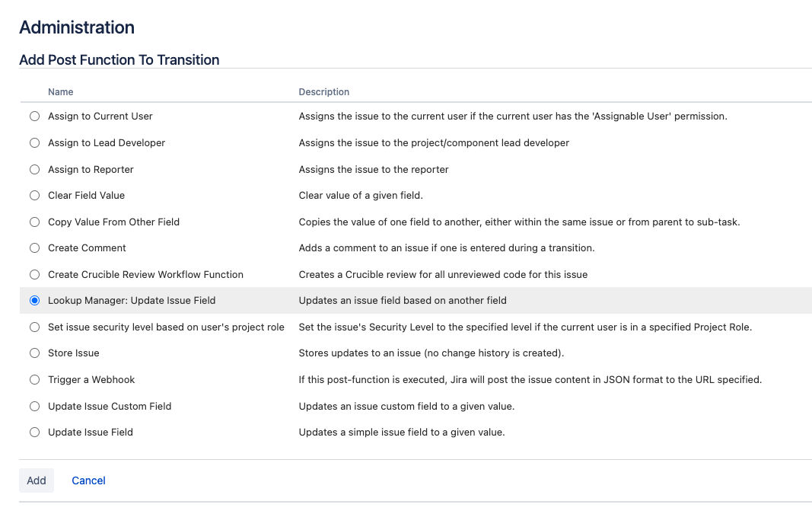Viewport: 812px width, 530px height.
Task: Cancel adding the post function
Action: tap(88, 481)
